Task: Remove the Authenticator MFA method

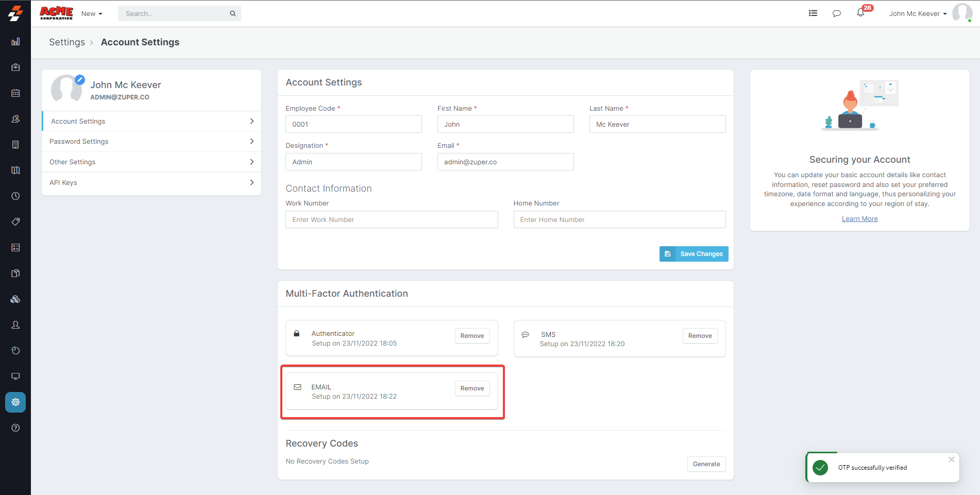Action: tap(472, 336)
